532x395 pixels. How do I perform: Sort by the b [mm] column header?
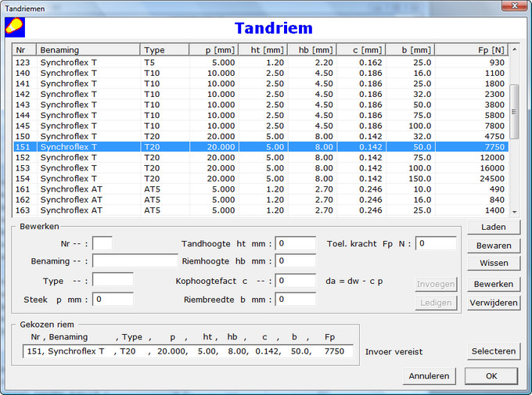tap(410, 50)
